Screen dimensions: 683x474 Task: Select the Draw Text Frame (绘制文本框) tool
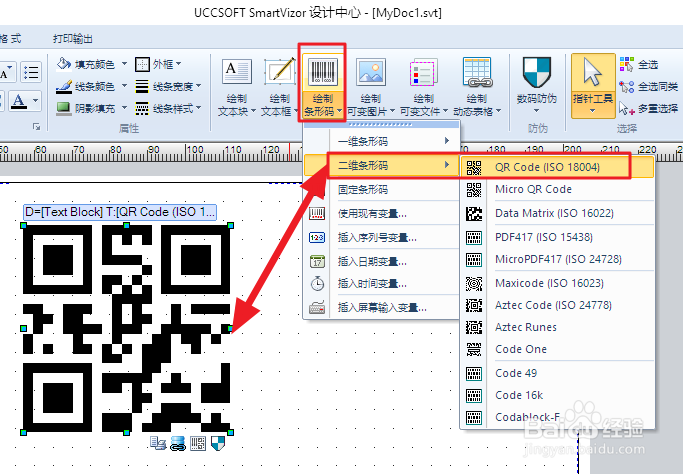tap(279, 88)
